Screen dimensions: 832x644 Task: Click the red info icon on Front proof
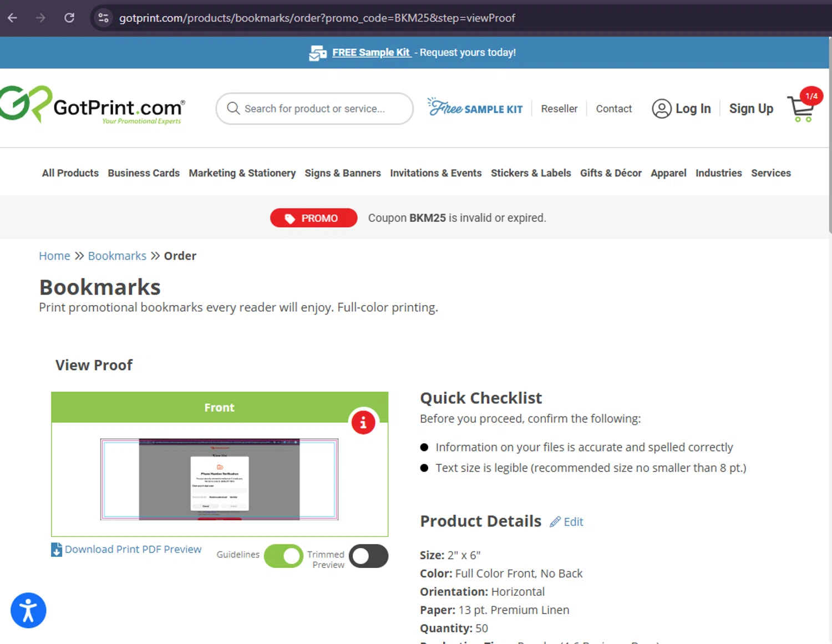363,423
